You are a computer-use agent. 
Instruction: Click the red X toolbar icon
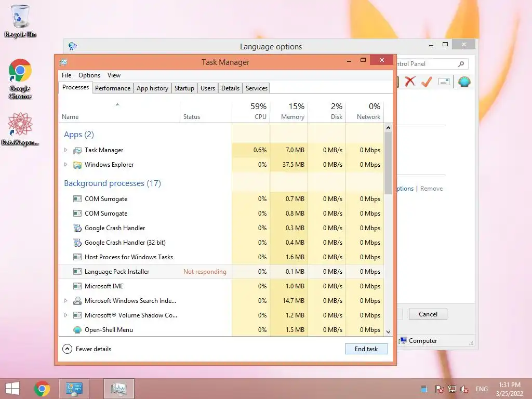pyautogui.click(x=410, y=82)
